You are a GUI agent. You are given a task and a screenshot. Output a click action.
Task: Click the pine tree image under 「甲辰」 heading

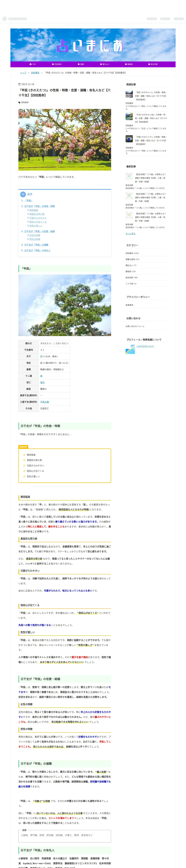click(65, 305)
